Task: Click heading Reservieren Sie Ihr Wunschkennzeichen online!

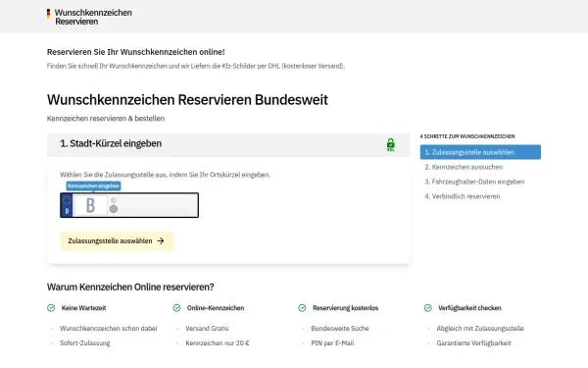Action: tap(136, 52)
